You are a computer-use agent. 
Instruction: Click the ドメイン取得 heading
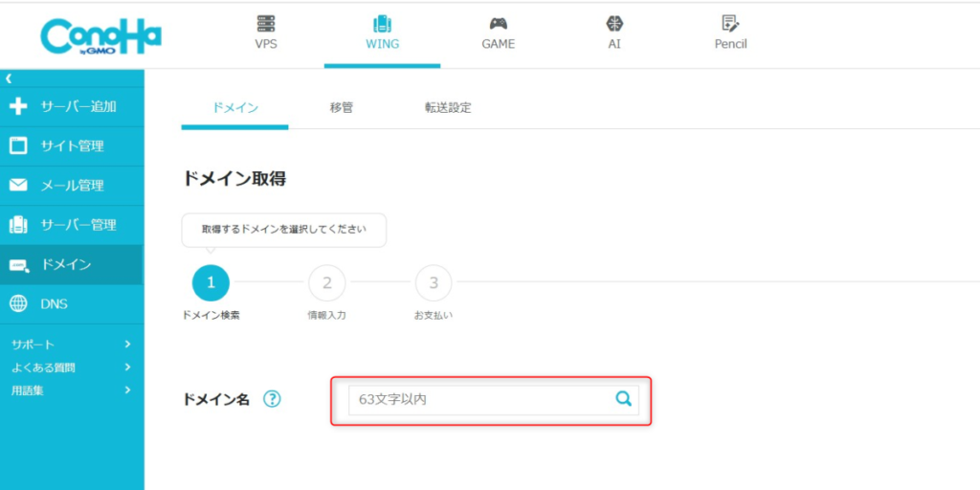point(234,179)
